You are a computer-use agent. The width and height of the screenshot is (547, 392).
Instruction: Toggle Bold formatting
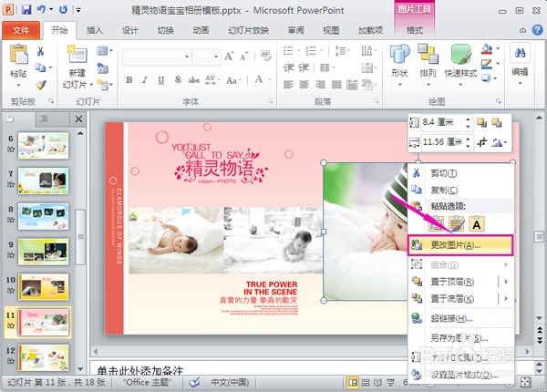pyautogui.click(x=129, y=80)
